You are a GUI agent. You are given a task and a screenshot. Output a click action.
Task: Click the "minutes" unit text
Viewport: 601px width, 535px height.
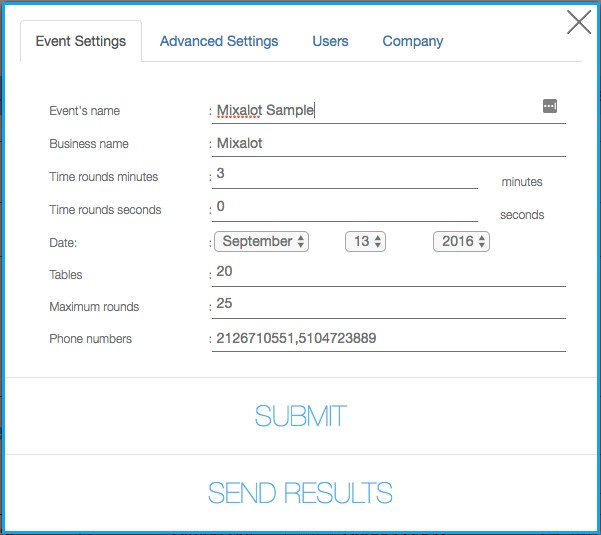(522, 182)
